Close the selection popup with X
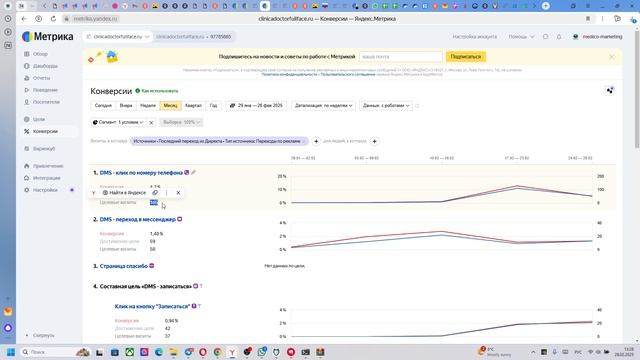The image size is (640, 360). point(178,193)
